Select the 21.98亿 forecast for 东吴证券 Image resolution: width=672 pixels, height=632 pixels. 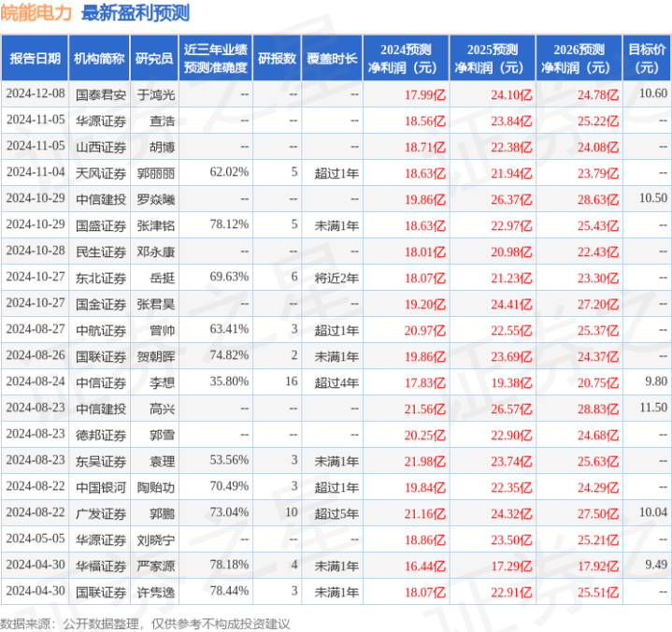[425, 461]
